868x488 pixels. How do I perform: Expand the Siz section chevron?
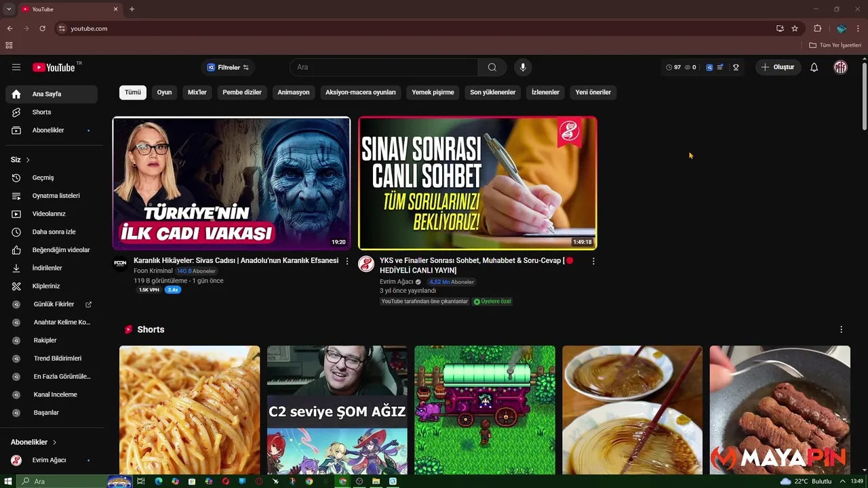tap(28, 160)
